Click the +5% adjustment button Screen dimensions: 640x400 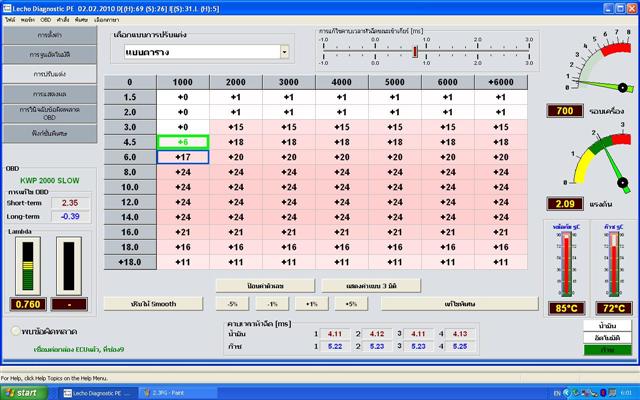point(351,304)
